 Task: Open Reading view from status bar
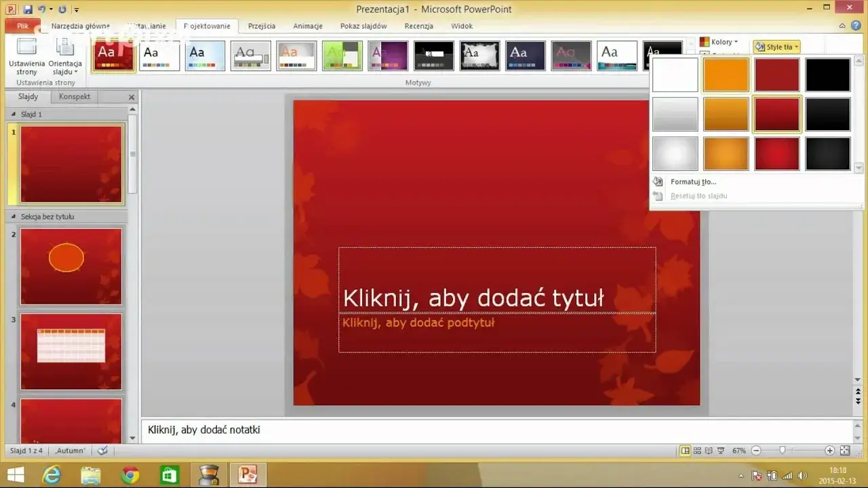[x=709, y=450]
